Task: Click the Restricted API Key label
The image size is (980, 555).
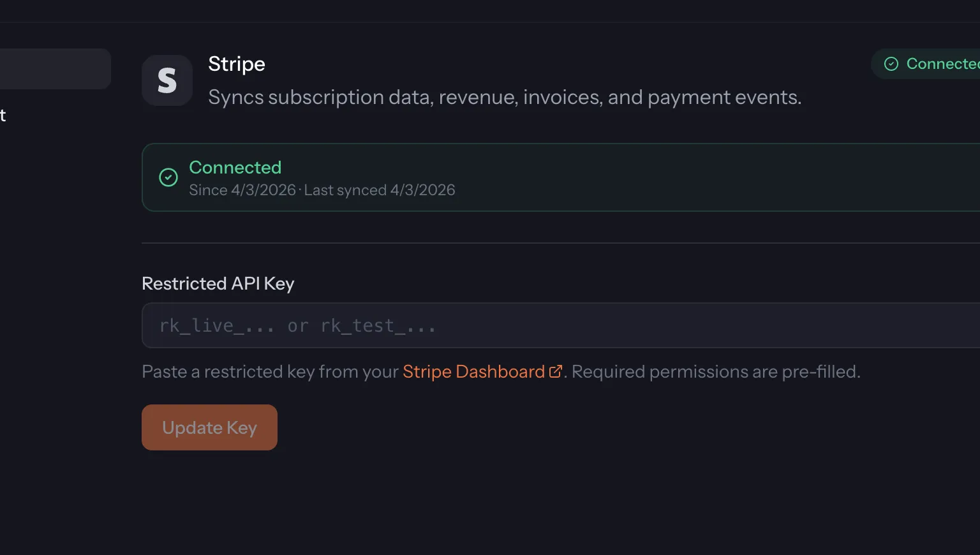Action: point(218,283)
